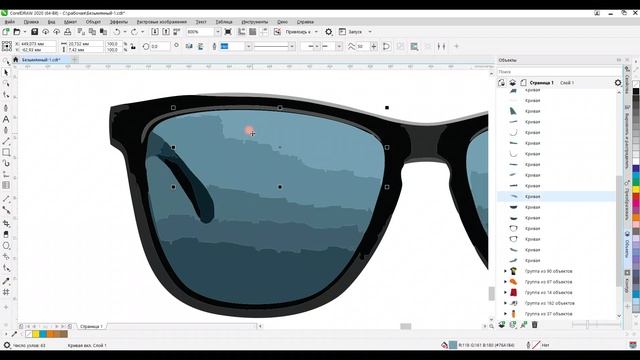Click the status bar gear icon
640x360 pixels.
click(7, 345)
